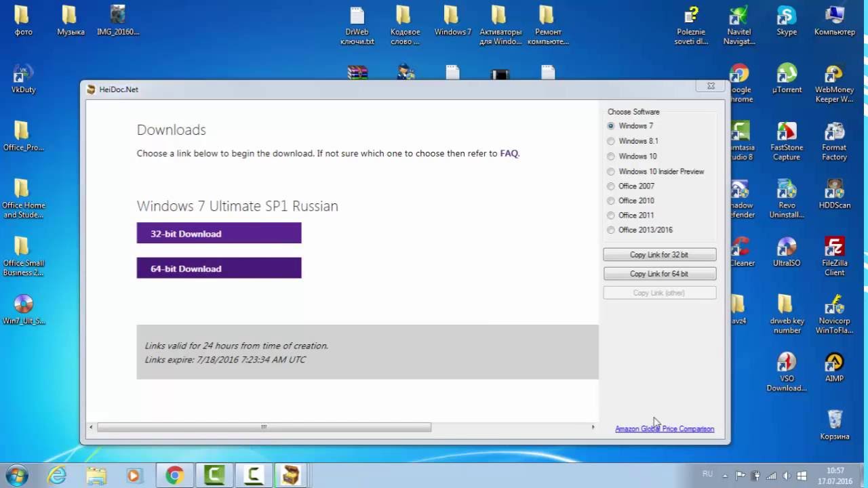Open the фото folder on desktop
This screenshot has height=488, width=868.
click(x=22, y=20)
